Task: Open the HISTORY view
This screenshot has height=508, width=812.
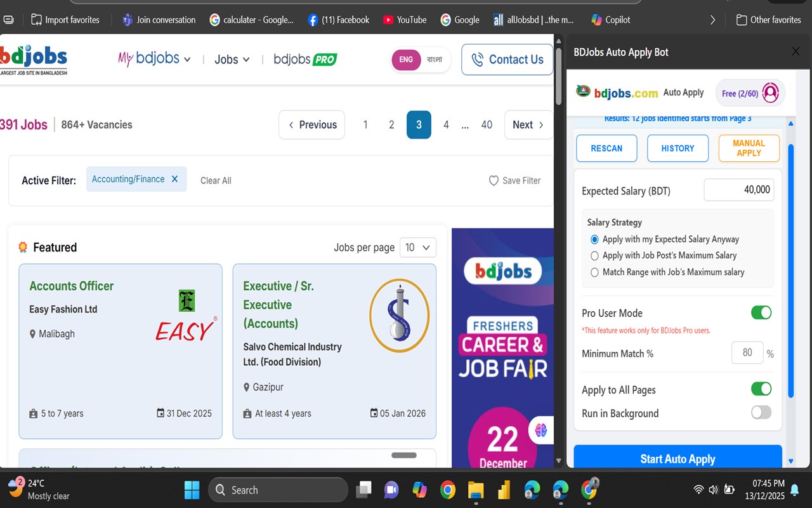Action: 678,149
